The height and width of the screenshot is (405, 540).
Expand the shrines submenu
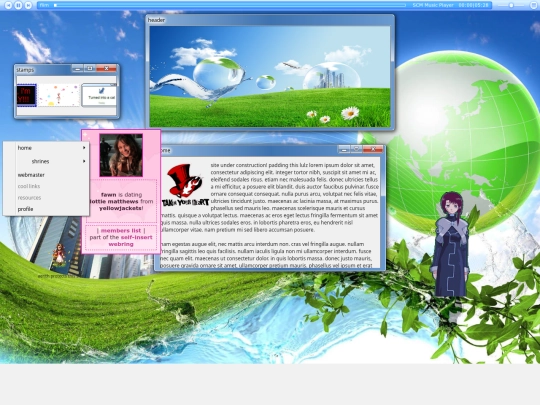pos(46,161)
